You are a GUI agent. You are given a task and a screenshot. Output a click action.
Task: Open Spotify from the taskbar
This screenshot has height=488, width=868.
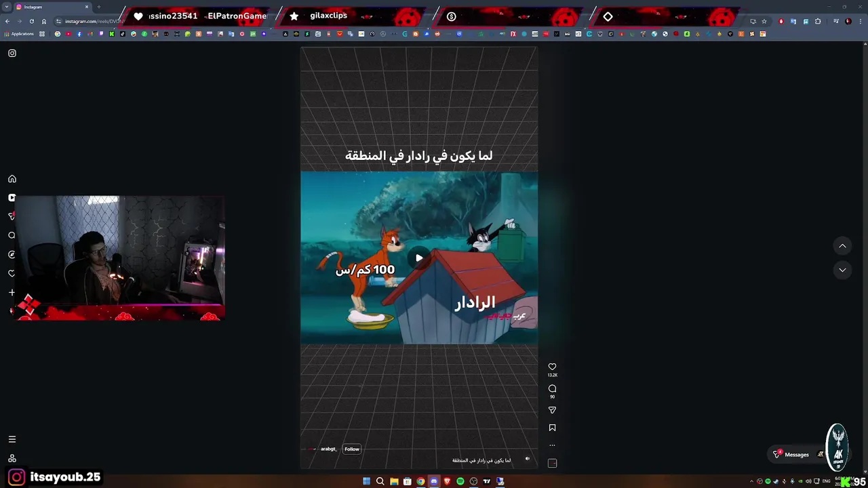[460, 481]
